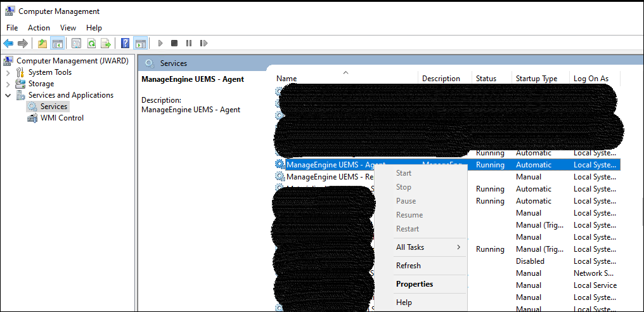Click the Pause Service toolbar icon
Viewport: 644px width, 312px height.
click(x=188, y=43)
